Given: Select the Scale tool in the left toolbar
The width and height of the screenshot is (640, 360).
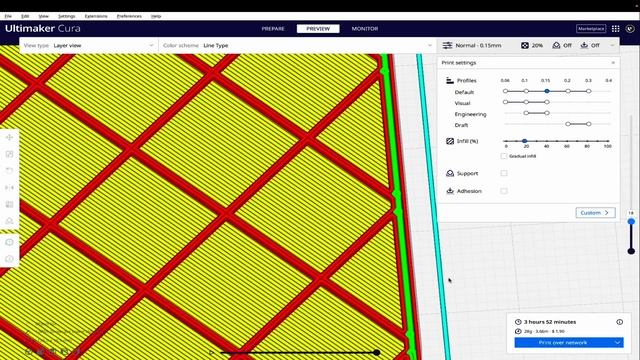Looking at the screenshot, I should [x=9, y=154].
